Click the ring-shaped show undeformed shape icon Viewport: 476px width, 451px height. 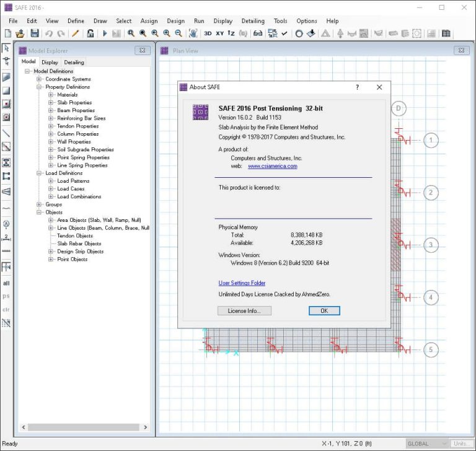click(299, 33)
